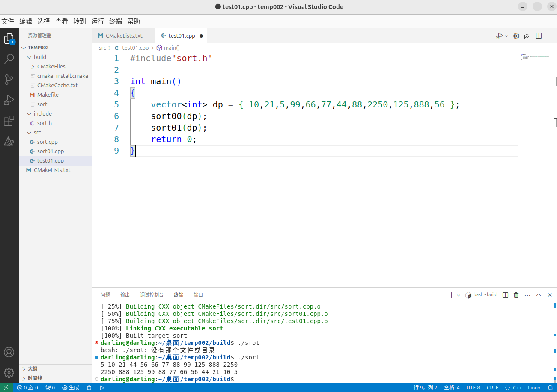Open the 终端 menu in the menu bar
This screenshot has height=392, width=557.
tap(116, 21)
